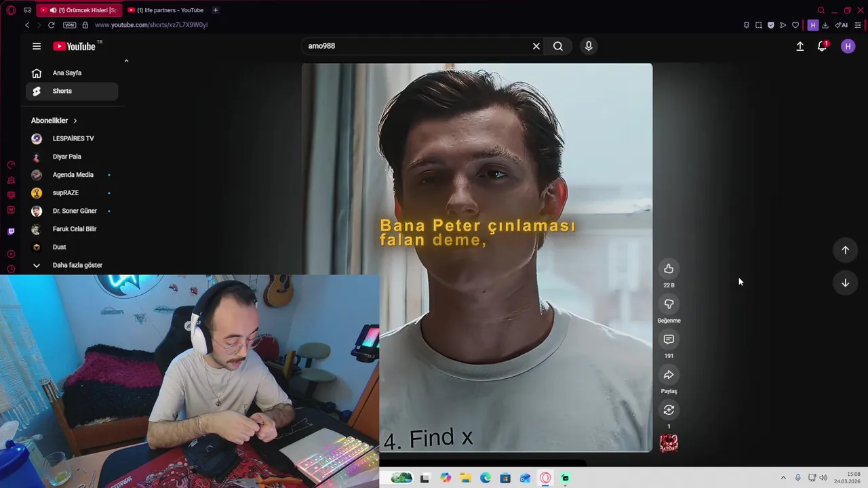The image size is (868, 488).
Task: Open Diyar Pala channel
Action: click(x=72, y=157)
